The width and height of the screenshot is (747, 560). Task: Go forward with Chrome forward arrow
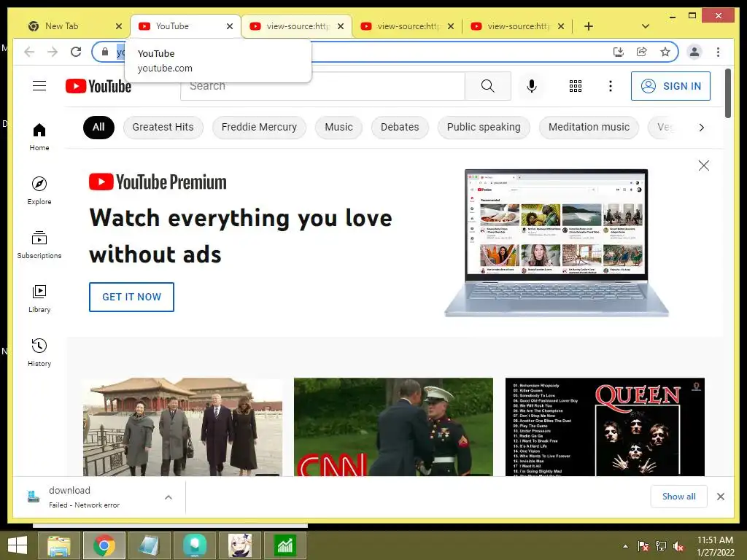coord(53,52)
